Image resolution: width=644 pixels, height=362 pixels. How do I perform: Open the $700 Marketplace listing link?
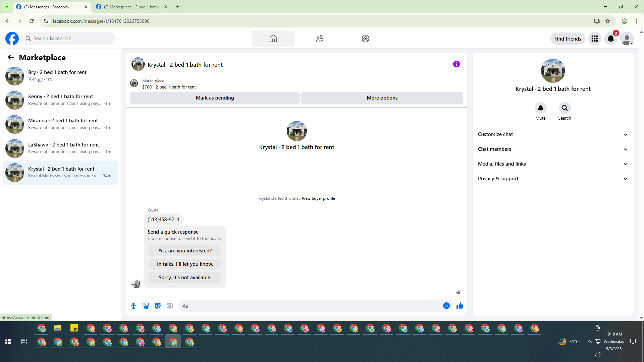pyautogui.click(x=169, y=87)
